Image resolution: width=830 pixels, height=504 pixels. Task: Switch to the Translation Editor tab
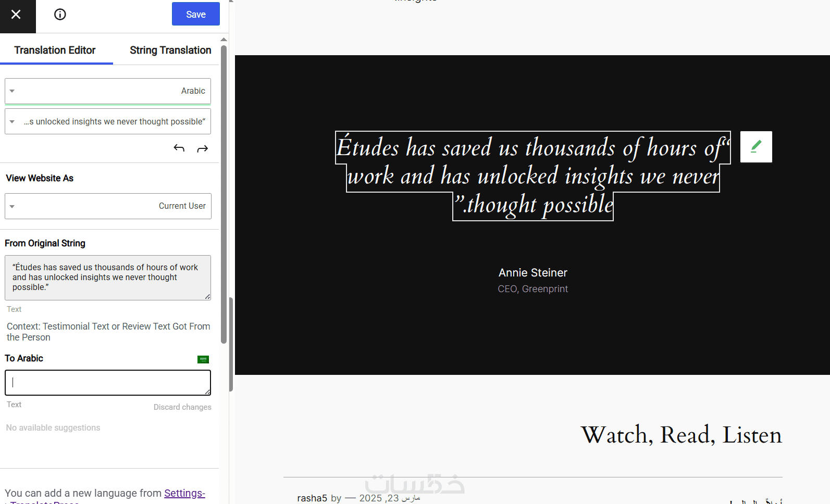(55, 50)
